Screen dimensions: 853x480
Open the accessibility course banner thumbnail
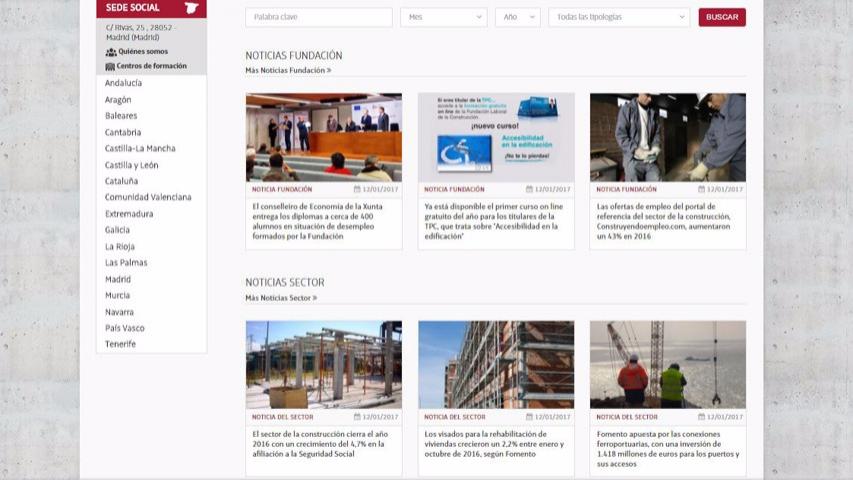[x=496, y=137]
